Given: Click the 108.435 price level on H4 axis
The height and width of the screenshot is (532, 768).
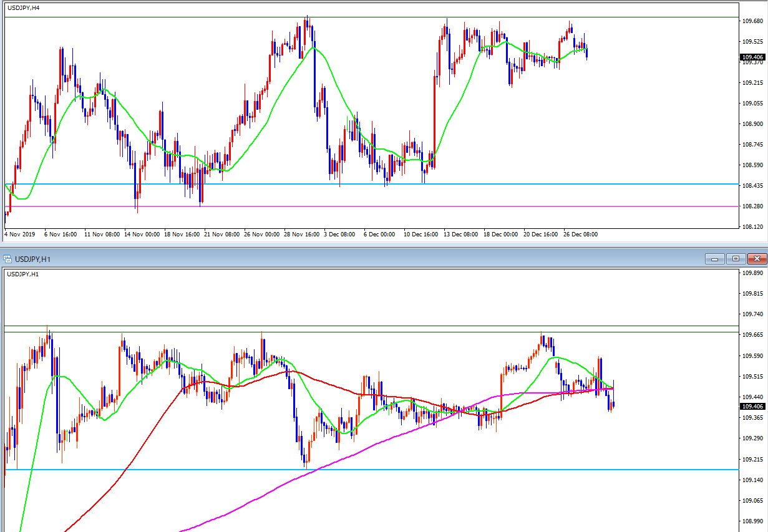Looking at the screenshot, I should coord(753,186).
